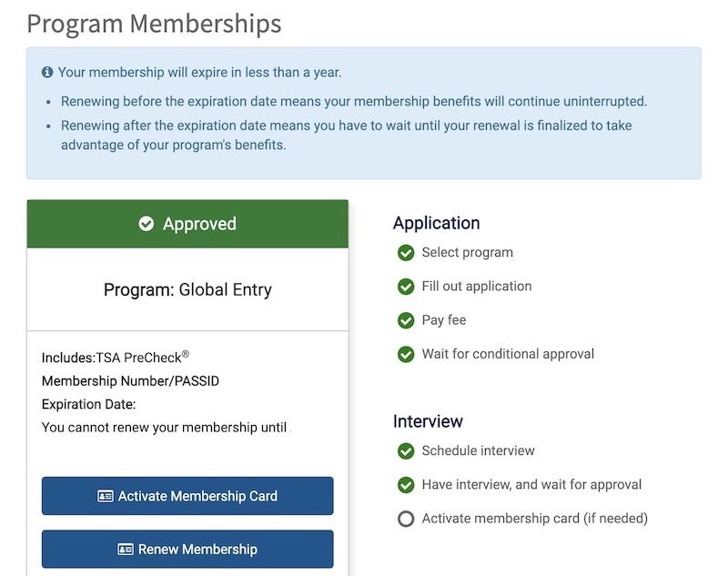Click the Interview section heading
The image size is (728, 576).
pyautogui.click(x=428, y=421)
